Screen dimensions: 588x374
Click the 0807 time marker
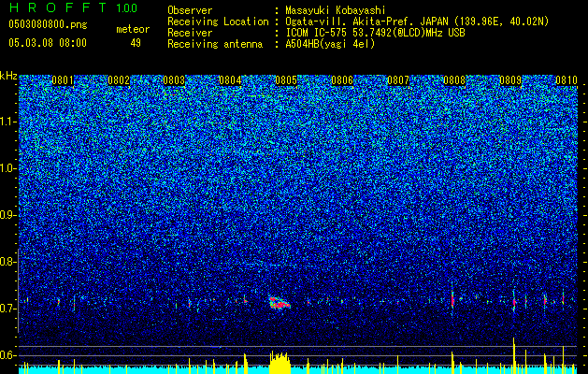click(398, 80)
